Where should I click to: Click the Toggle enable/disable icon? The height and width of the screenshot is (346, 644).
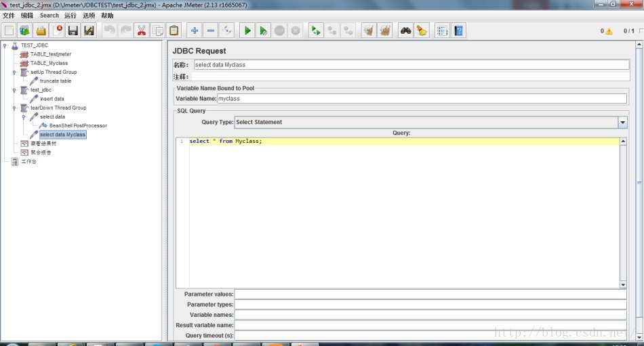(x=226, y=30)
